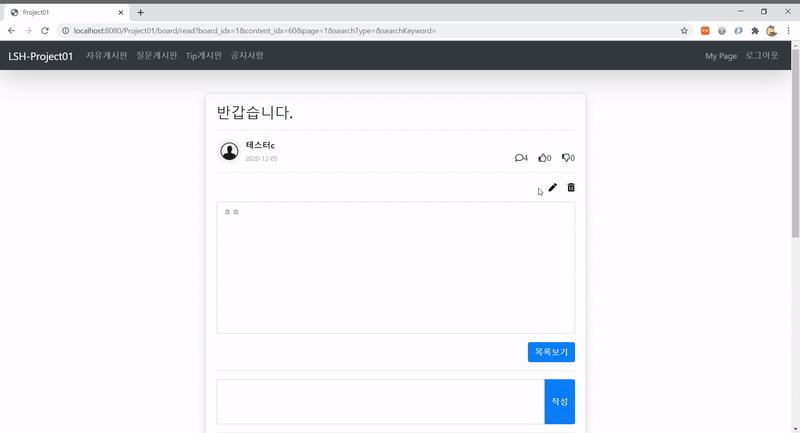
Task: Click the author name 테스터c
Action: click(260, 145)
